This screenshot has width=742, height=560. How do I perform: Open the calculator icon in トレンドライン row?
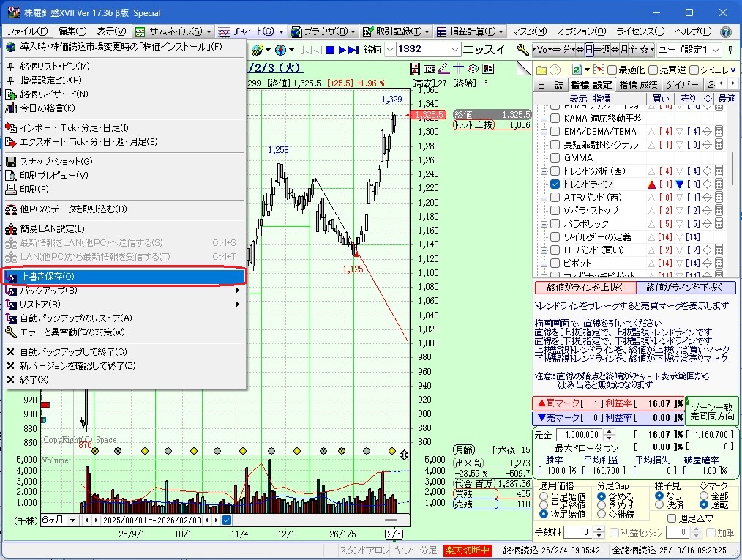719,184
